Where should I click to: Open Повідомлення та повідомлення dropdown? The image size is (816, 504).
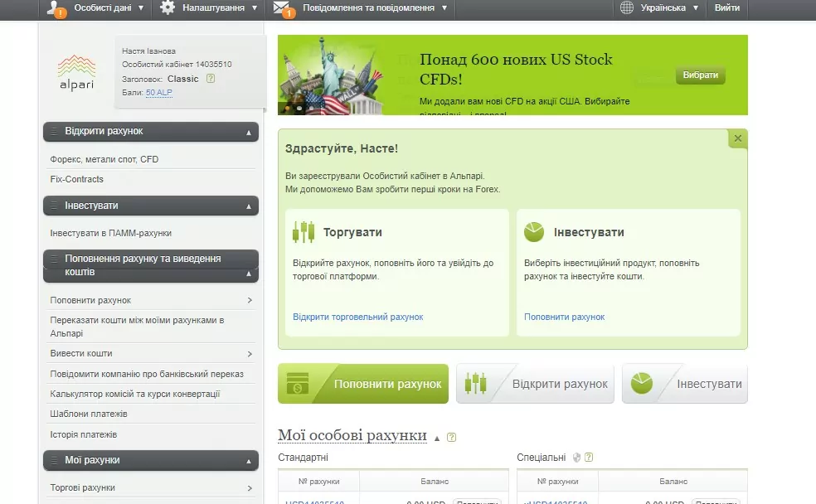pos(375,7)
